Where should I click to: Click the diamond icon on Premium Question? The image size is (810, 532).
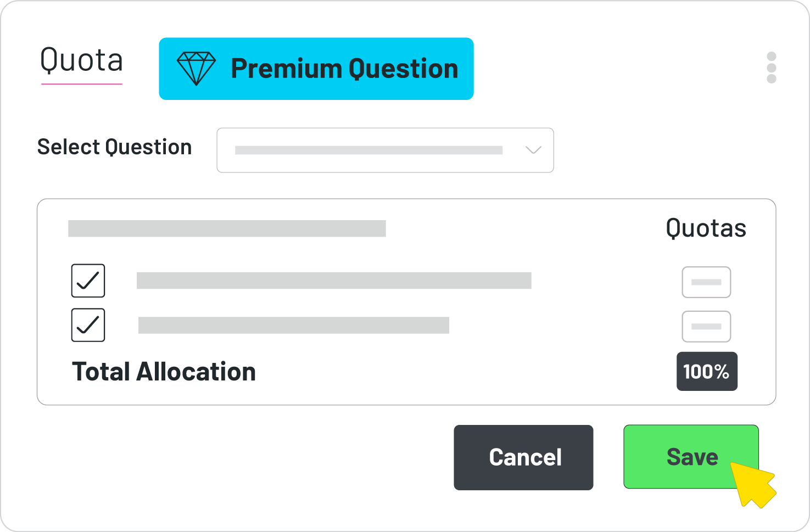196,69
